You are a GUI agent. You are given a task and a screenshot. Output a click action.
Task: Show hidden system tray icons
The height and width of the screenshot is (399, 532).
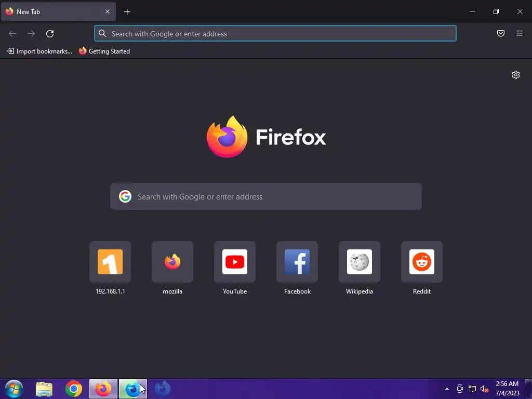tap(447, 389)
